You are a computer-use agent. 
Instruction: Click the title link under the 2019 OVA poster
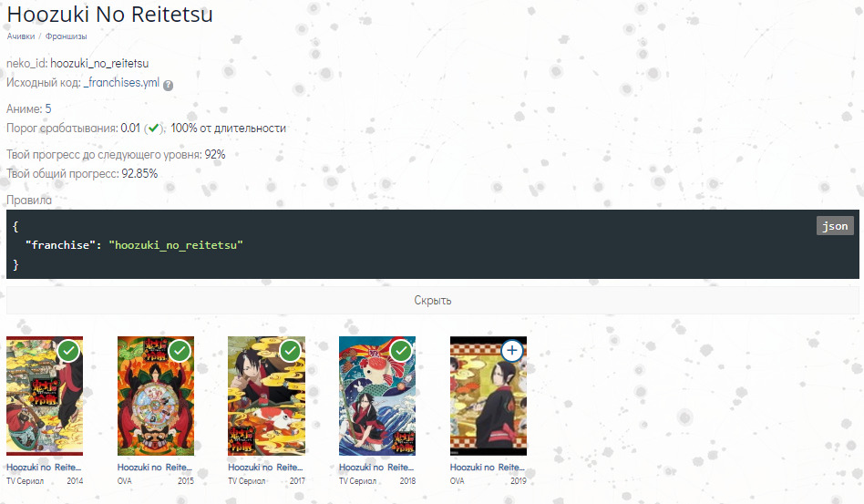(x=488, y=468)
